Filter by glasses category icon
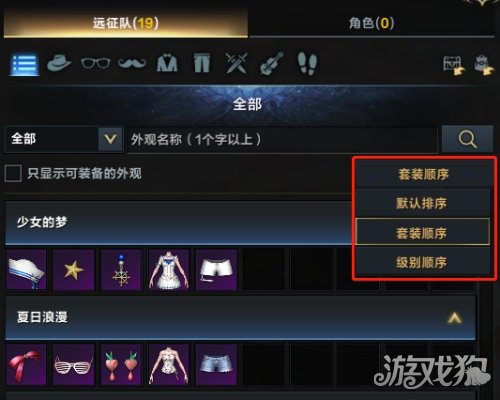Image resolution: width=500 pixels, height=400 pixels. 95,63
